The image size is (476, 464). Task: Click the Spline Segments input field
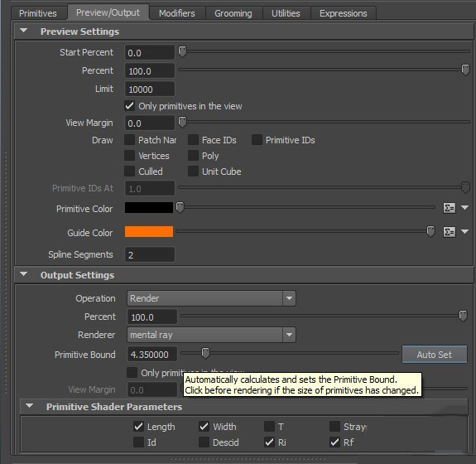pyautogui.click(x=149, y=254)
